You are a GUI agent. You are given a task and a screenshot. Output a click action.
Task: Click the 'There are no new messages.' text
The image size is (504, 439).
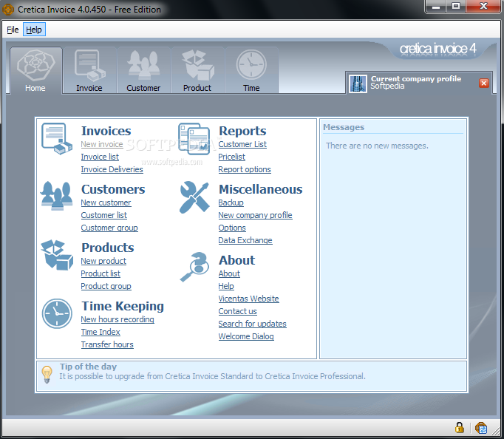[377, 146]
